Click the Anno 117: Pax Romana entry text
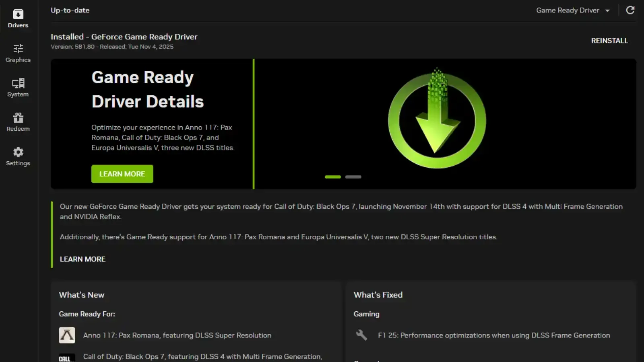 tap(177, 335)
